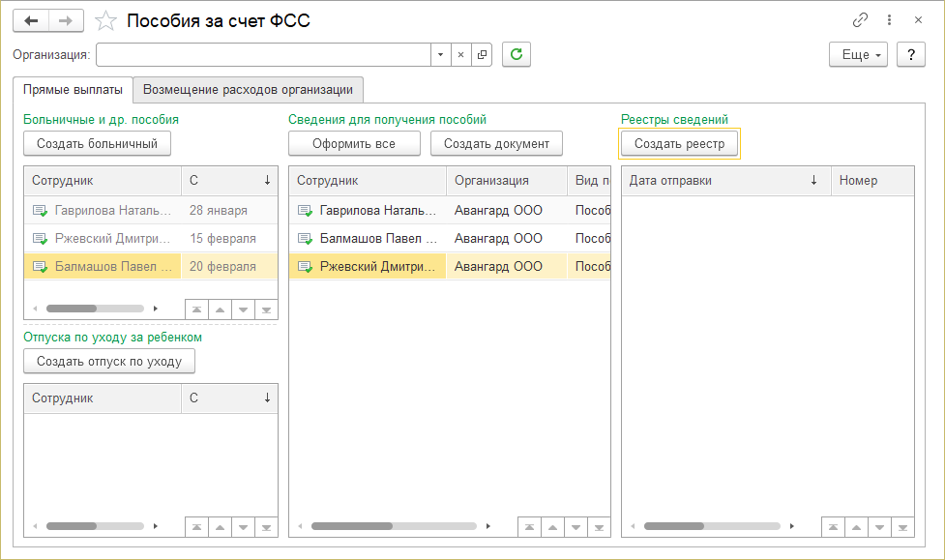
Task: Select Балмашов Павел row in Сведения table
Action: (378, 238)
